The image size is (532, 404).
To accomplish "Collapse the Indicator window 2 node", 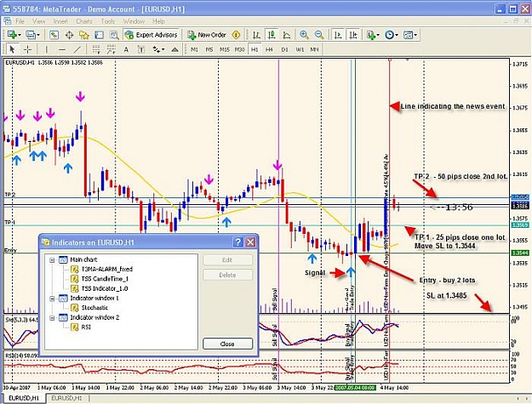I will tap(52, 318).
